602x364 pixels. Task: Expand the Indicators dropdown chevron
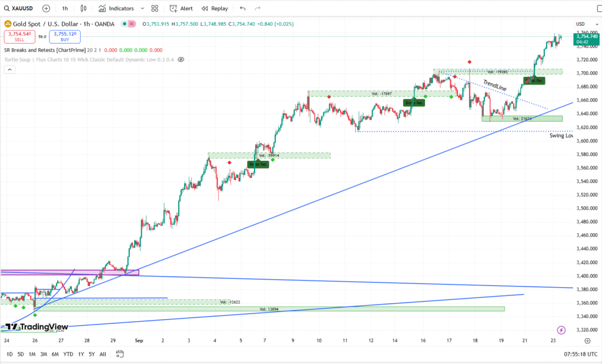[x=142, y=8]
